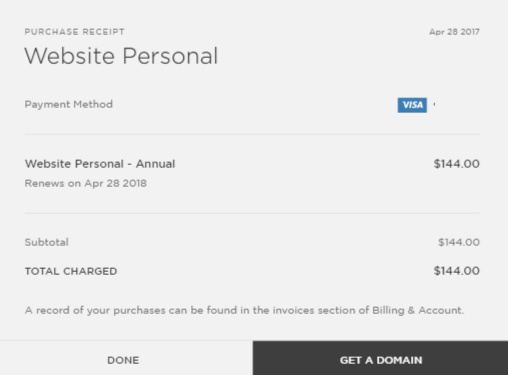Screen dimensions: 508x375
Task: Click the word Annual in plan name
Action: tap(155, 164)
